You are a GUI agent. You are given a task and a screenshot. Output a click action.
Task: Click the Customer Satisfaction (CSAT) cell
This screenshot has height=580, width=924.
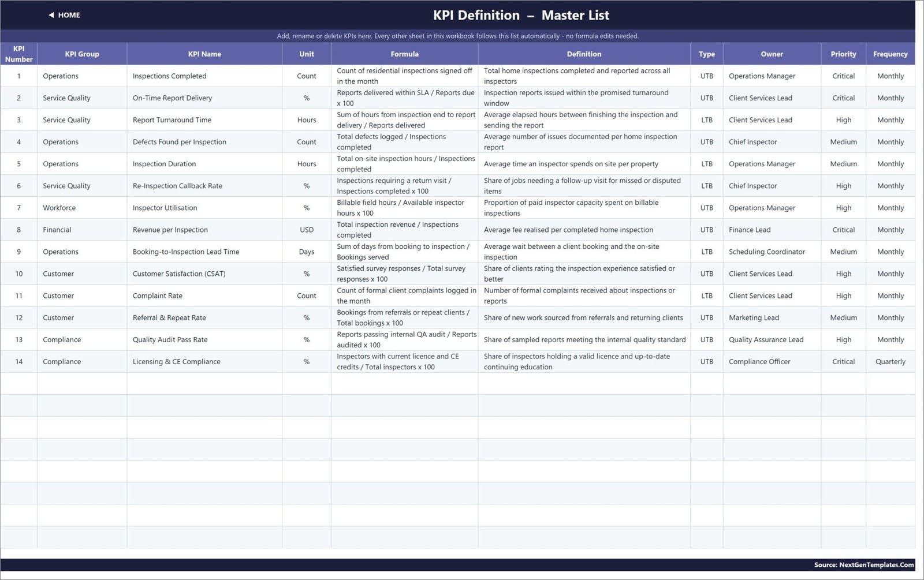204,274
